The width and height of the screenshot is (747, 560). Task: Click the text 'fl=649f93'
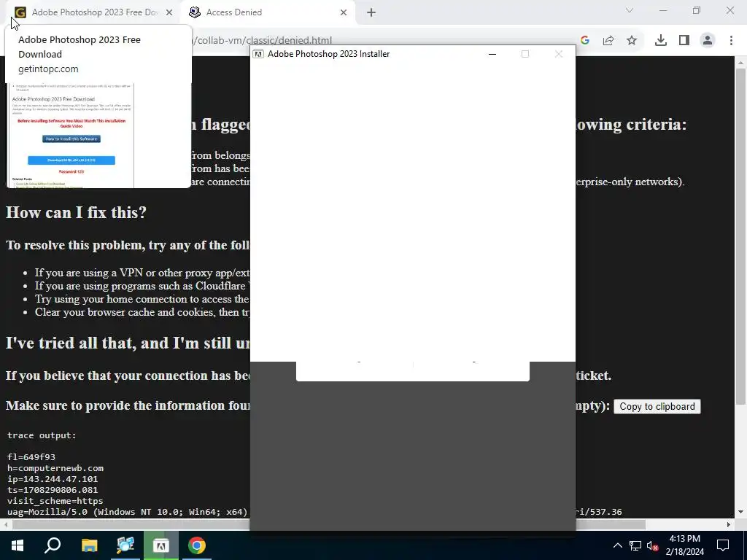[31, 457]
